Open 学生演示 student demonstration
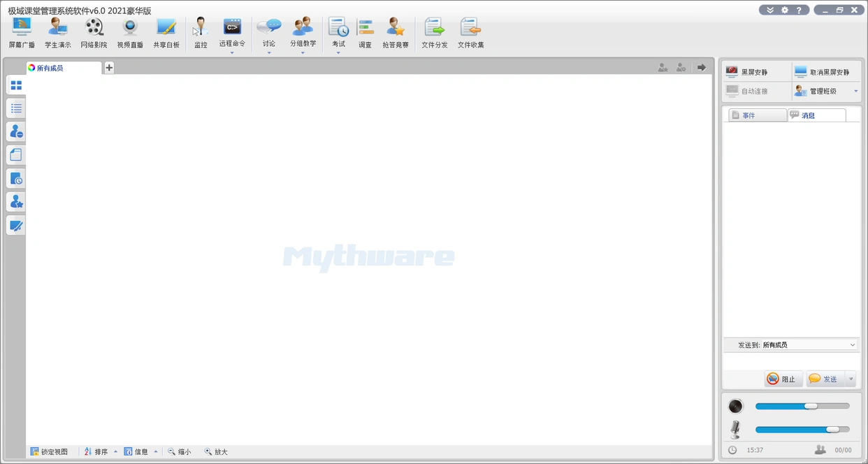The height and width of the screenshot is (464, 868). pos(57,34)
